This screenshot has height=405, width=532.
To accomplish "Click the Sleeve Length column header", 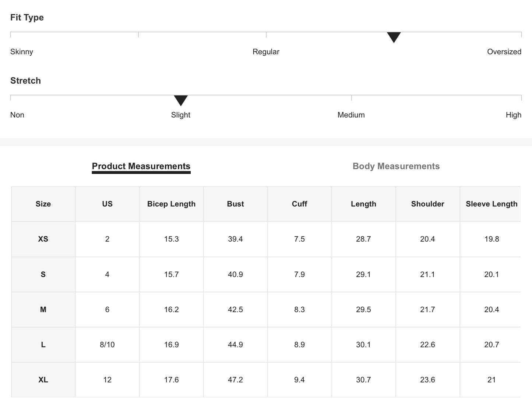I will (491, 204).
